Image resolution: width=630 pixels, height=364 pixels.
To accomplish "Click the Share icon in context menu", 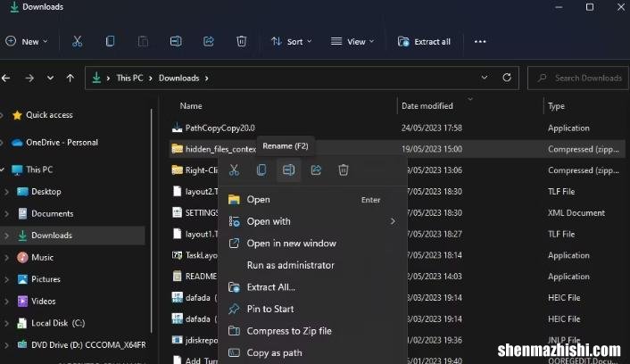I will (x=316, y=170).
